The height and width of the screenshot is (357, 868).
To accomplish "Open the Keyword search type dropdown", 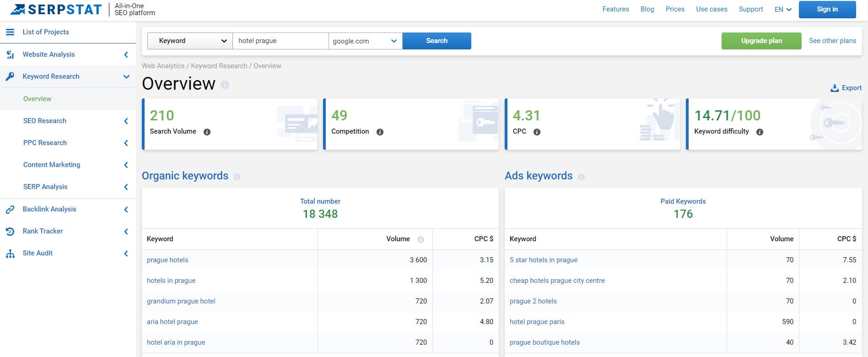I will (x=190, y=41).
